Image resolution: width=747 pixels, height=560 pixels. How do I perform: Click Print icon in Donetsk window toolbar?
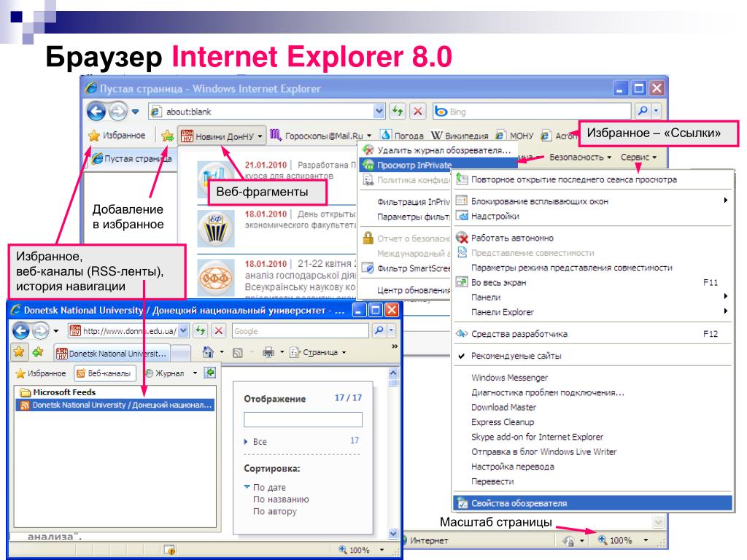268,352
